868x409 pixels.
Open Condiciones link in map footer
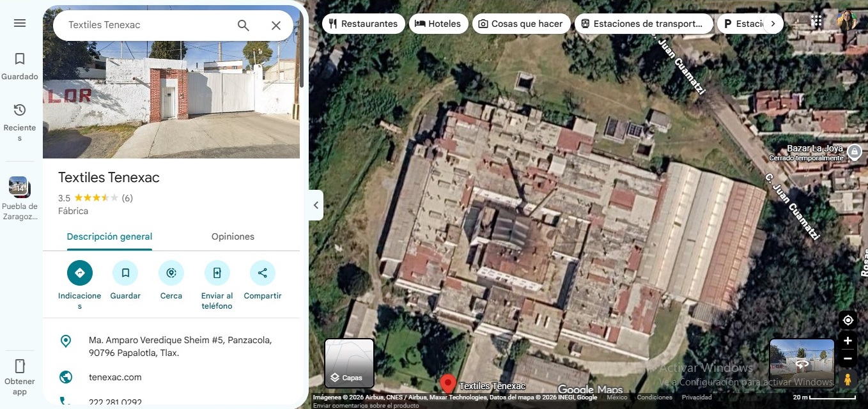pyautogui.click(x=655, y=397)
